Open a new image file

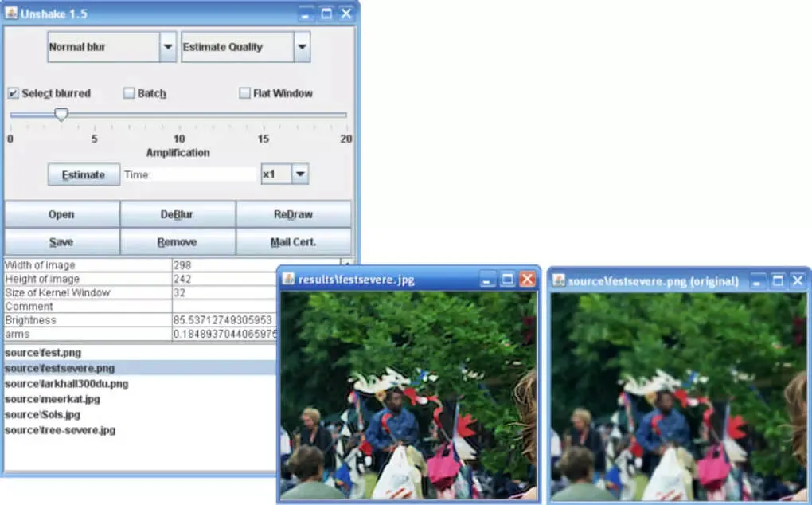pyautogui.click(x=61, y=214)
